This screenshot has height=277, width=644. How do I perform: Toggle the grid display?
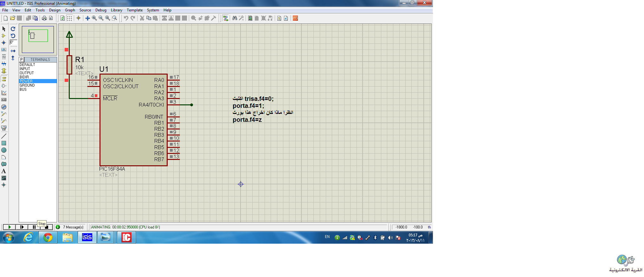[x=69, y=18]
